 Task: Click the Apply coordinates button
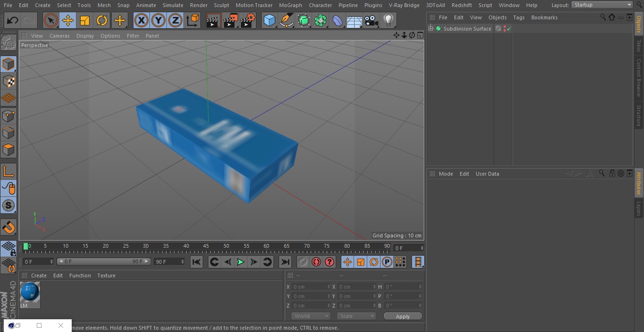click(x=403, y=316)
